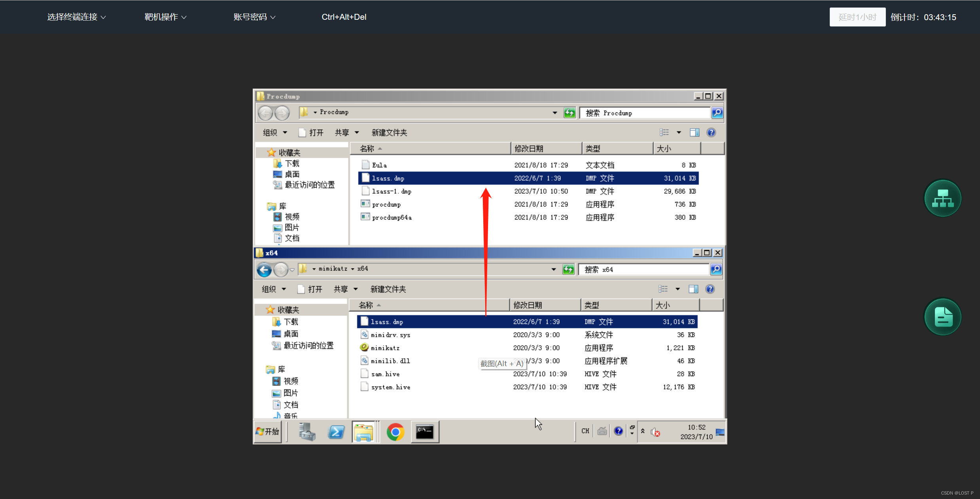Image resolution: width=980 pixels, height=499 pixels.
Task: Click the x64 search input field
Action: tap(644, 269)
